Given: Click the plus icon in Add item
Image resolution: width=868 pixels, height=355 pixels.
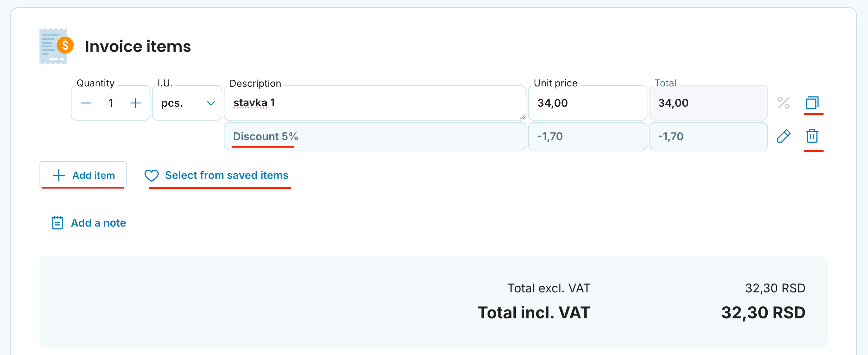Looking at the screenshot, I should [x=59, y=175].
